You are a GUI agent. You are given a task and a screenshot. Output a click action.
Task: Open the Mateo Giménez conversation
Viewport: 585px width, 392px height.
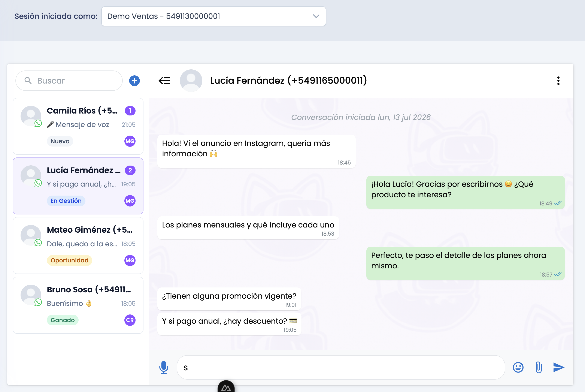click(78, 245)
